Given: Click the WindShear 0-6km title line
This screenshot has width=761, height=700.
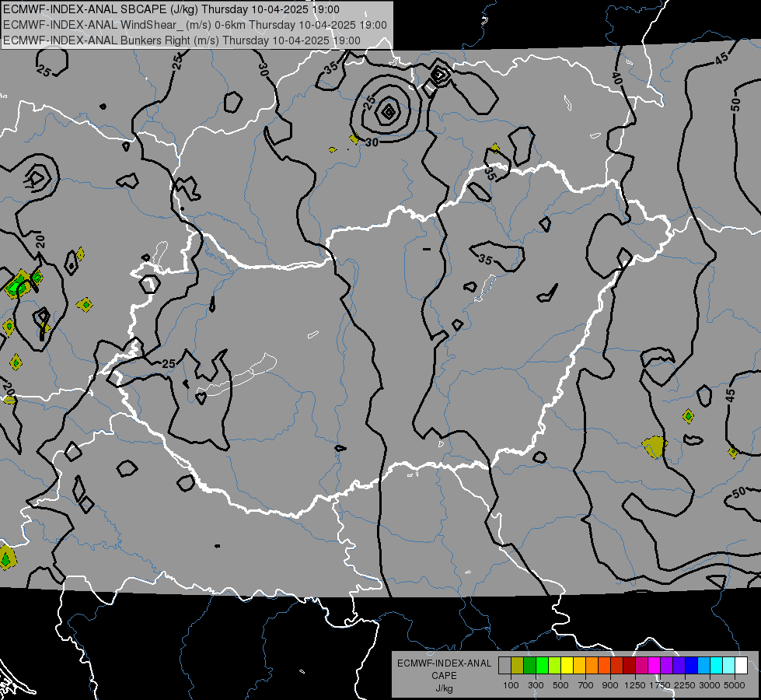Looking at the screenshot, I should [x=195, y=25].
